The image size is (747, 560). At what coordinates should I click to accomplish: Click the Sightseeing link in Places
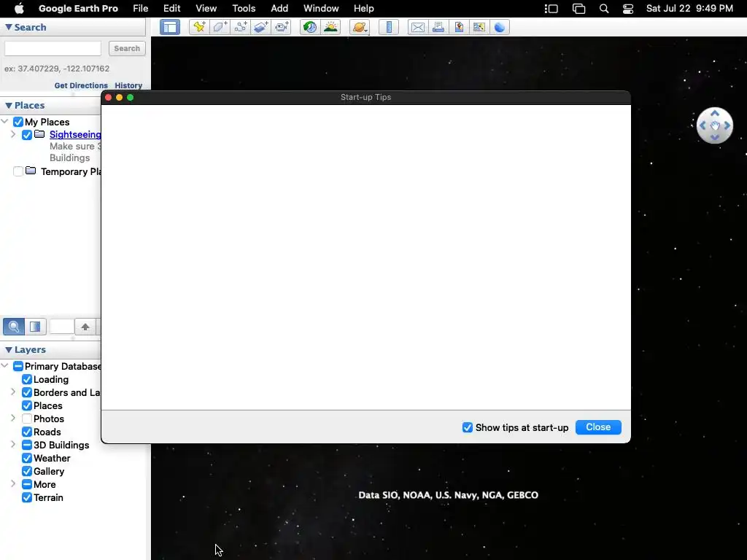pos(75,135)
